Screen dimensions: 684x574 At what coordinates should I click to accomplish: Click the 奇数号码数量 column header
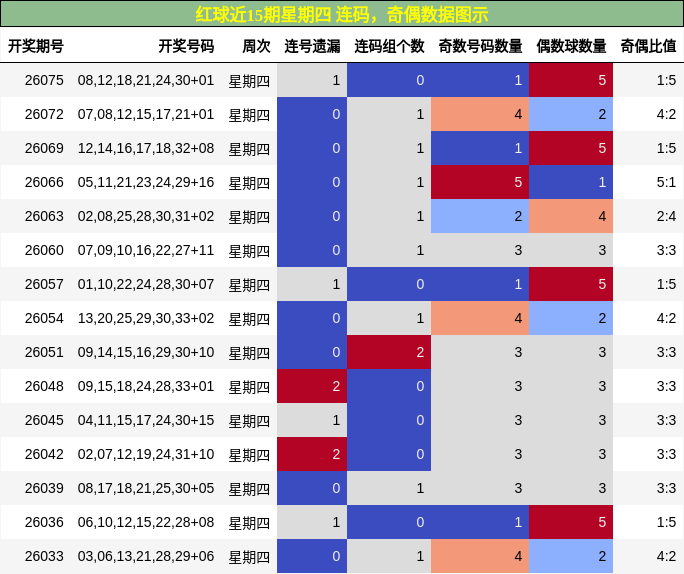point(480,46)
